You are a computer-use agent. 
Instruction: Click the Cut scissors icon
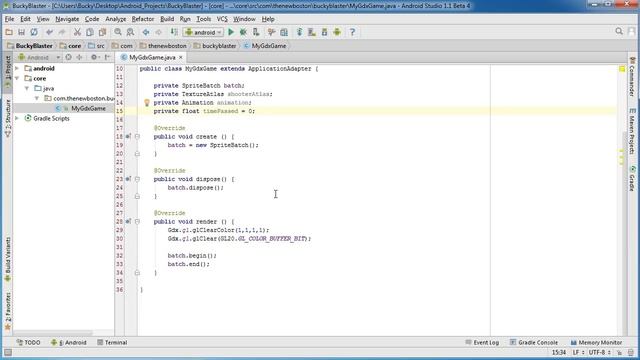77,32
